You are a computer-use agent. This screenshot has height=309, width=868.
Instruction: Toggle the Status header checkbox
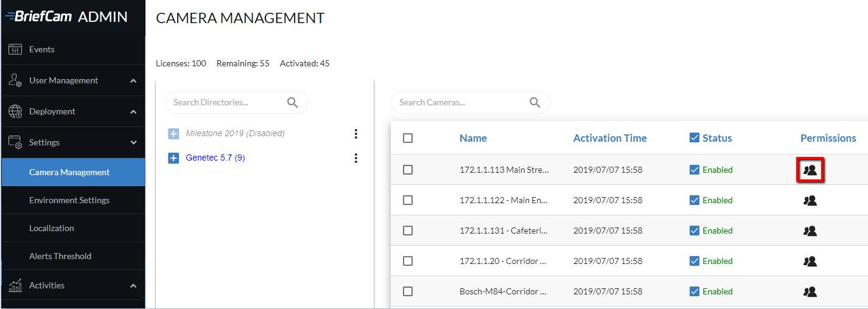coord(695,138)
